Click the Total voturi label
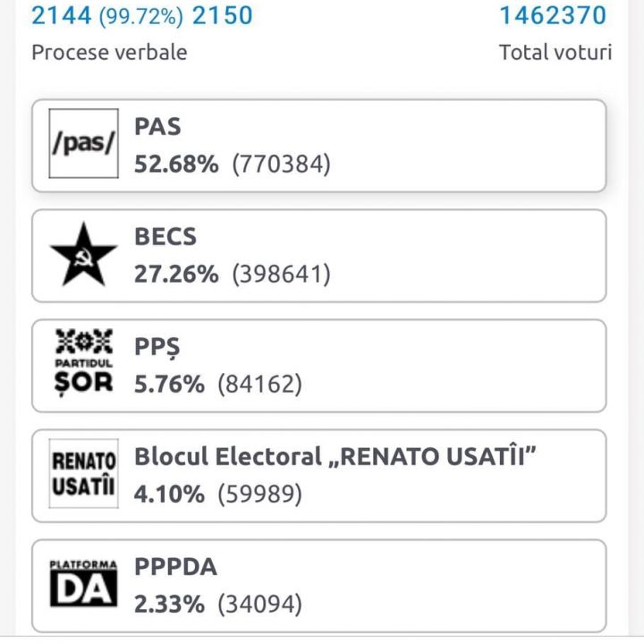 click(555, 52)
